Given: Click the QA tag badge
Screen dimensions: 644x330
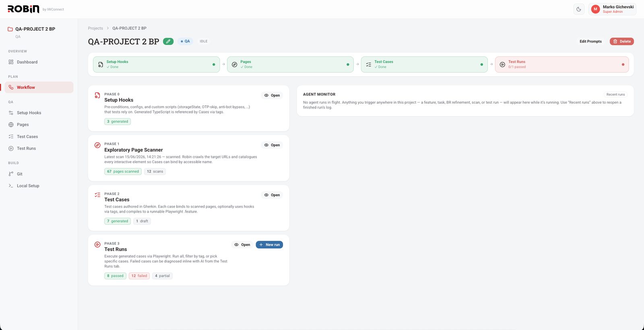Looking at the screenshot, I should [x=185, y=41].
